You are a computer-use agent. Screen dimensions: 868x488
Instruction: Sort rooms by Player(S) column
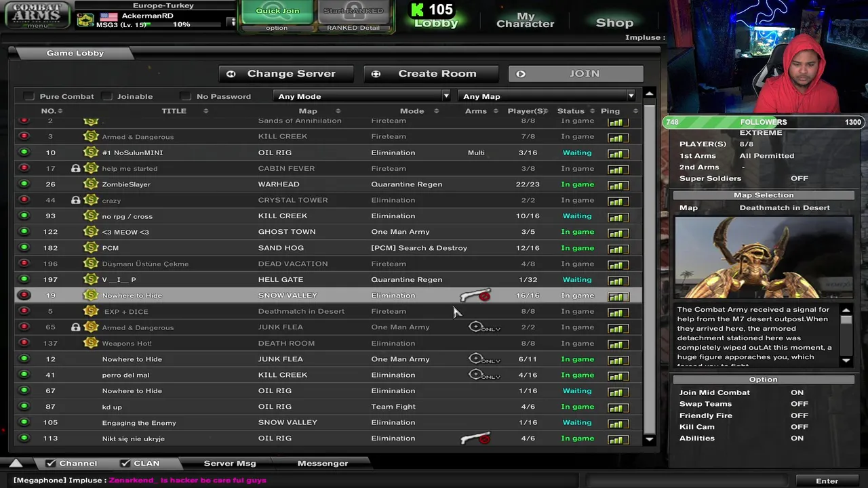click(527, 111)
